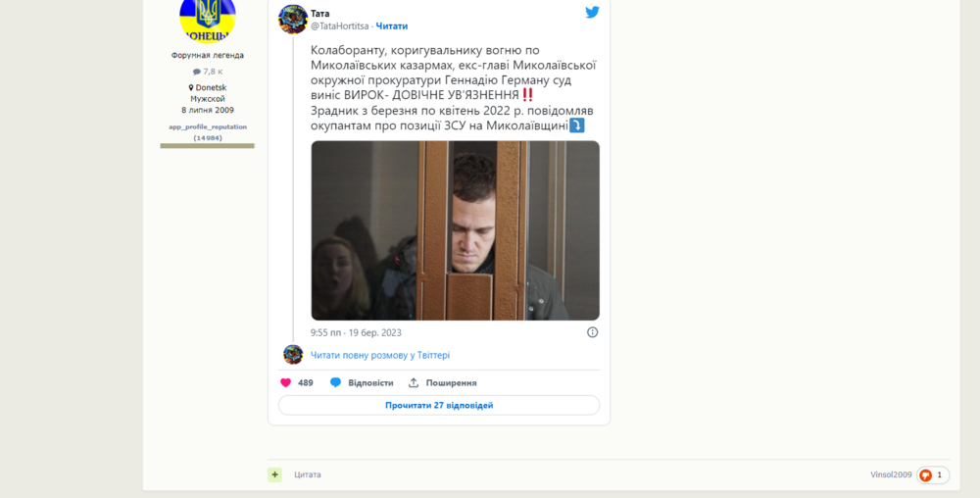Open the tweet's courtroom photo
This screenshot has height=498, width=980.
point(455,230)
